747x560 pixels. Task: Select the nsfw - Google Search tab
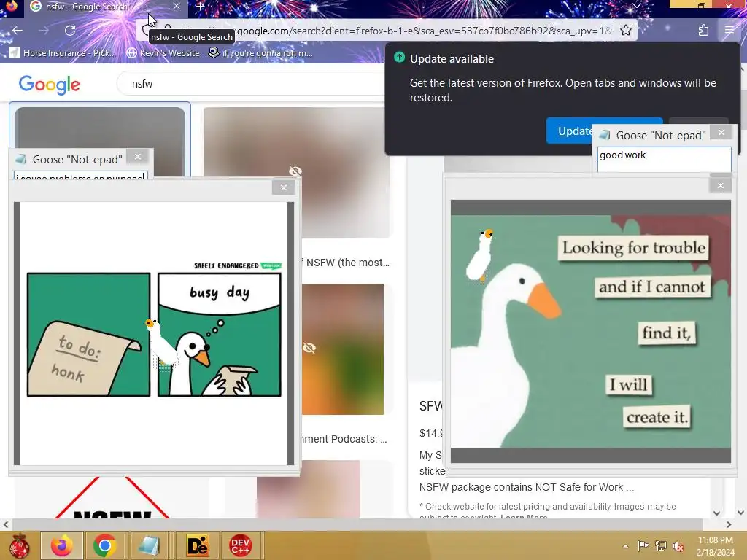tap(105, 7)
